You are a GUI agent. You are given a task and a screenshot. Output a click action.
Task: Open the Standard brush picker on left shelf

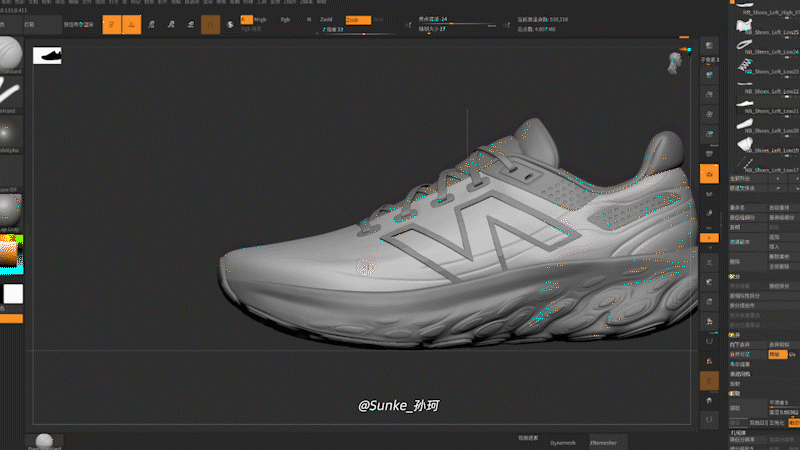point(11,55)
